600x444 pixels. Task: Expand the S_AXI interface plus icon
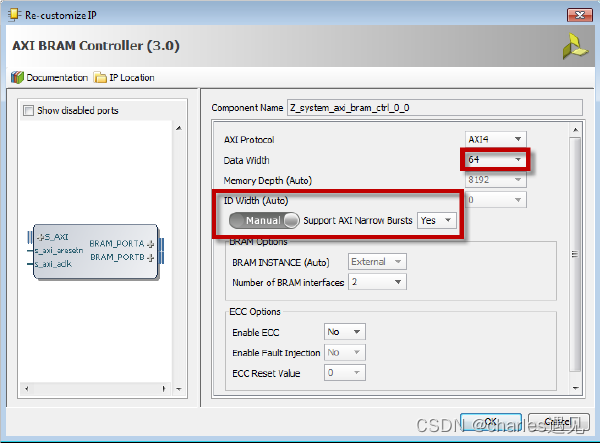pyautogui.click(x=40, y=237)
